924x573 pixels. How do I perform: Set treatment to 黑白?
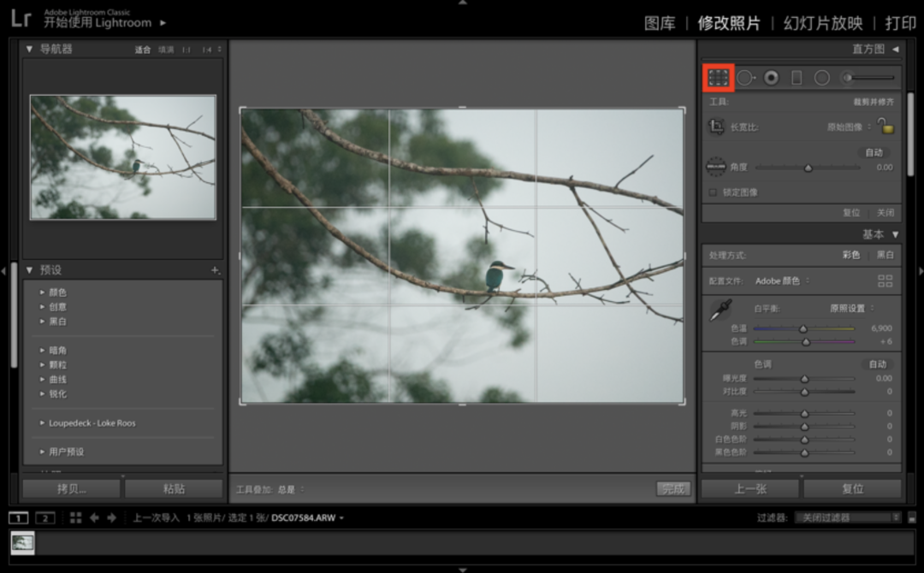pos(885,255)
